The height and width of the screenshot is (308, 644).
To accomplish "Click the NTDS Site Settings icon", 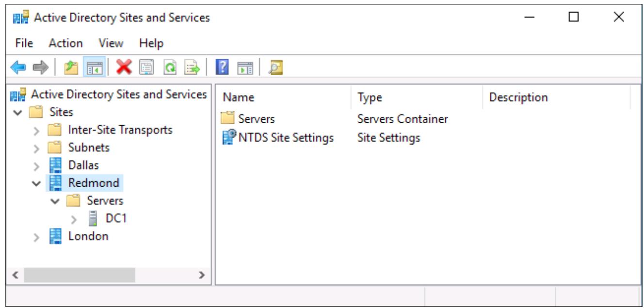I will click(x=228, y=137).
